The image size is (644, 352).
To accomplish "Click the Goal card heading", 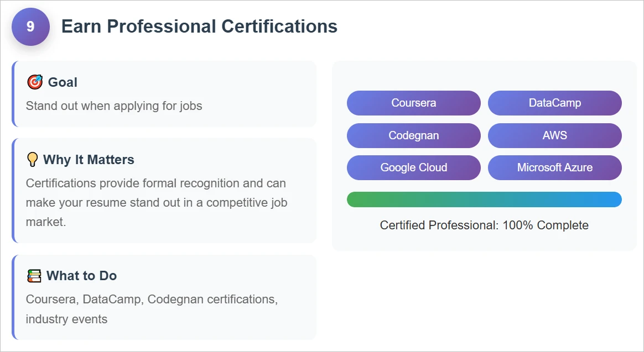I will point(63,82).
